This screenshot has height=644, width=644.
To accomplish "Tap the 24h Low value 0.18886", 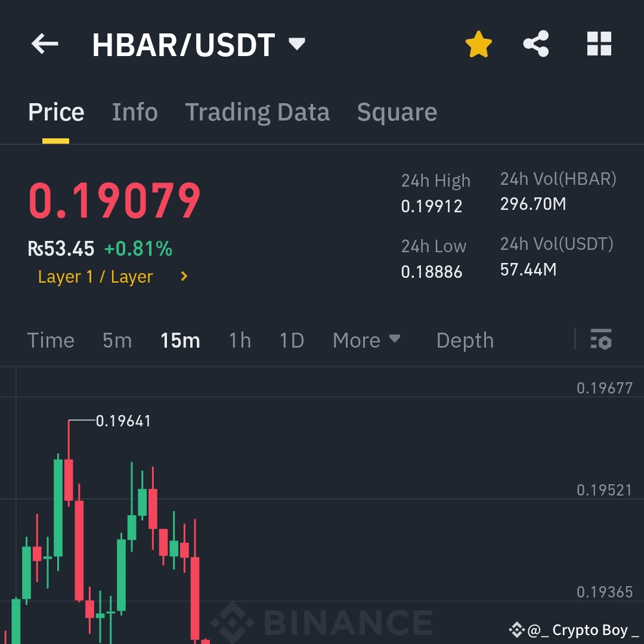I will pyautogui.click(x=432, y=272).
